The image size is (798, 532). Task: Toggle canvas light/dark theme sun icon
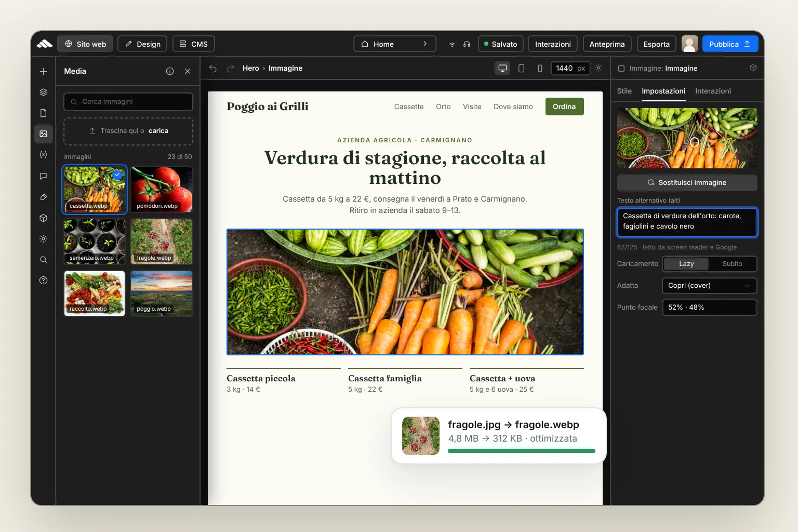(599, 68)
